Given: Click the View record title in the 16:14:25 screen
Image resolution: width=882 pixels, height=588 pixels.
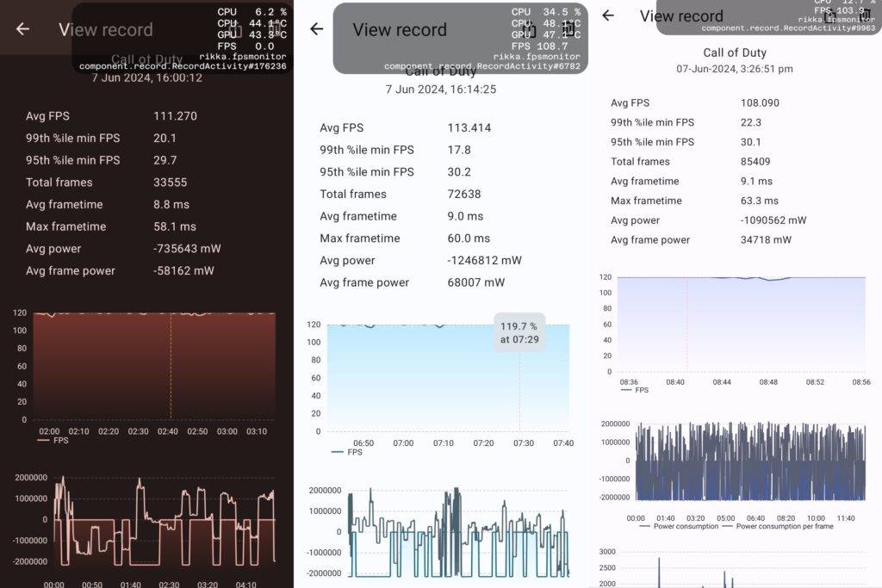Looking at the screenshot, I should 400,29.
